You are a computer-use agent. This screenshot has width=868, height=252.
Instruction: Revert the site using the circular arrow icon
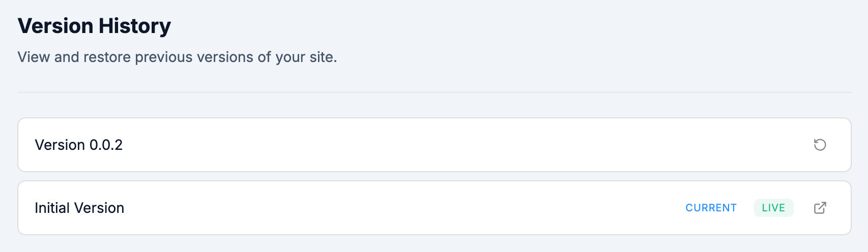pos(820,145)
